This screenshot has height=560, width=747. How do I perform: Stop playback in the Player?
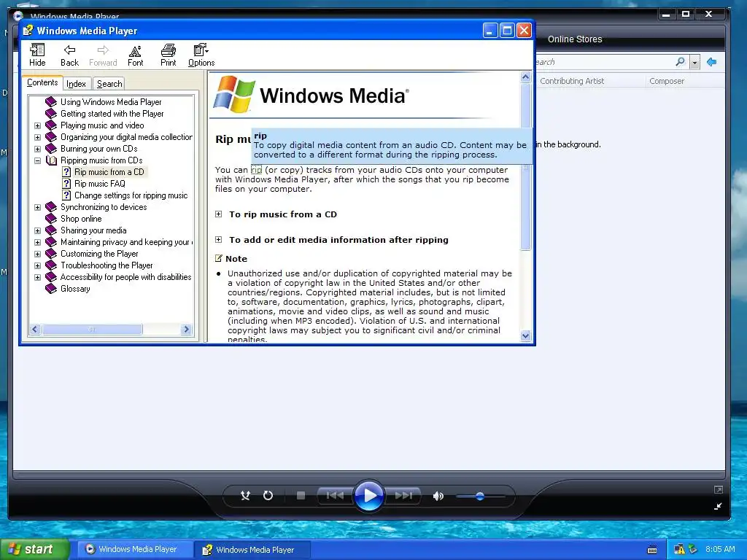click(301, 496)
